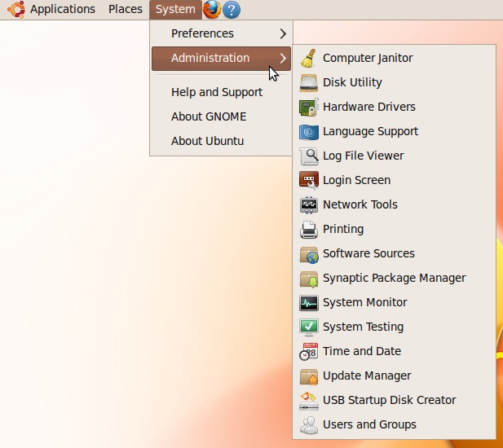The height and width of the screenshot is (448, 503).
Task: Click the Log File Viewer magnifier icon
Action: coord(309,156)
